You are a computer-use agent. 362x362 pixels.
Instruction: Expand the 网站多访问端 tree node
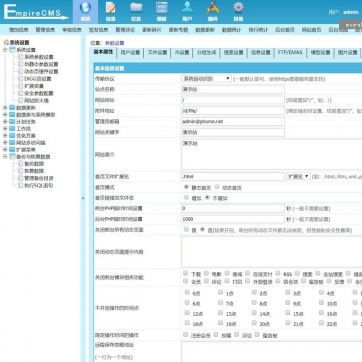(5, 143)
